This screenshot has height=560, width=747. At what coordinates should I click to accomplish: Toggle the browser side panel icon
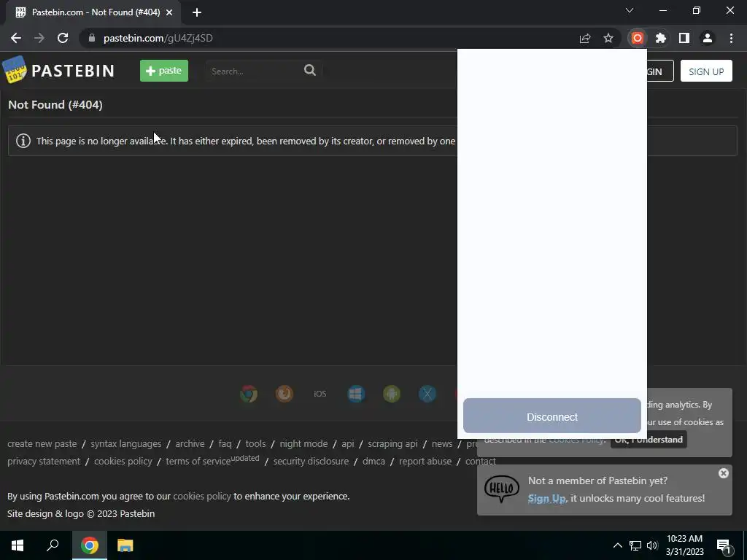684,38
